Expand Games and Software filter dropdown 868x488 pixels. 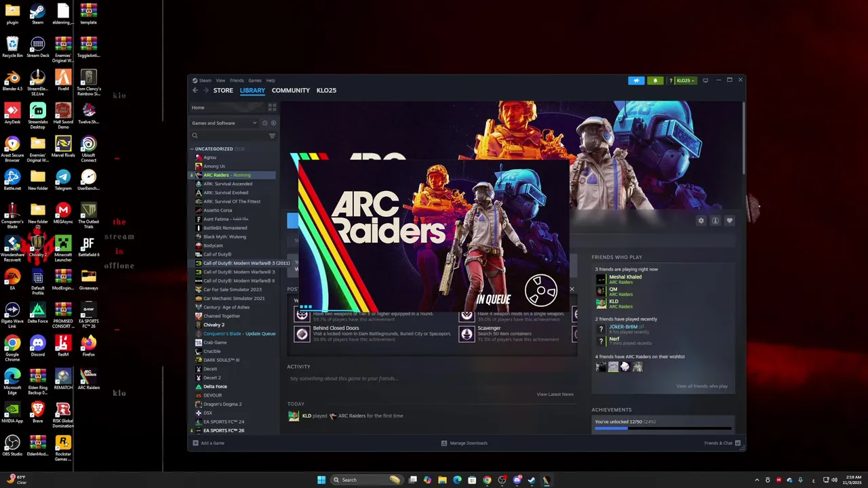[224, 123]
